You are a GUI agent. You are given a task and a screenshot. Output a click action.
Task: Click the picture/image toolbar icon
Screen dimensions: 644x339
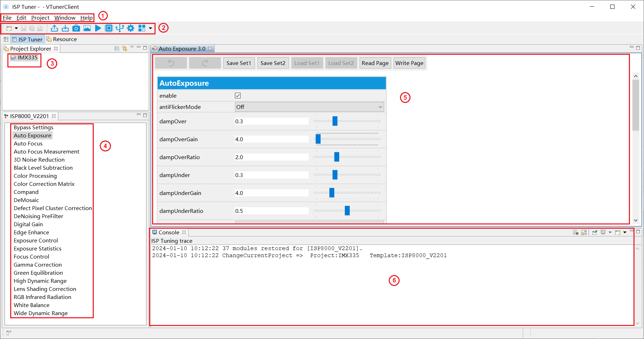click(x=87, y=28)
